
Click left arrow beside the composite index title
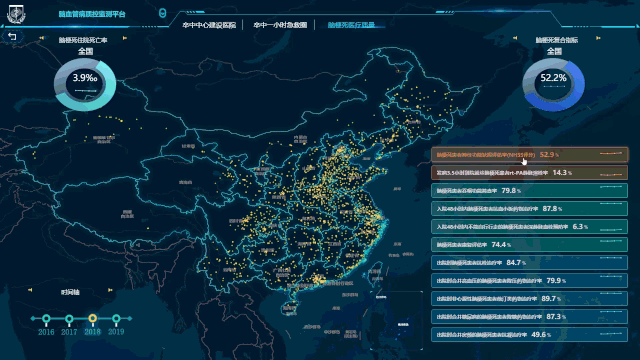515,38
